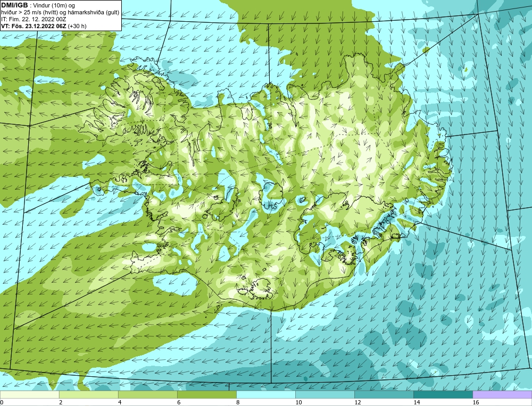Click the 10–12 m/s turquoise legend swatch
Screen dimensions: 532x406
point(325,395)
